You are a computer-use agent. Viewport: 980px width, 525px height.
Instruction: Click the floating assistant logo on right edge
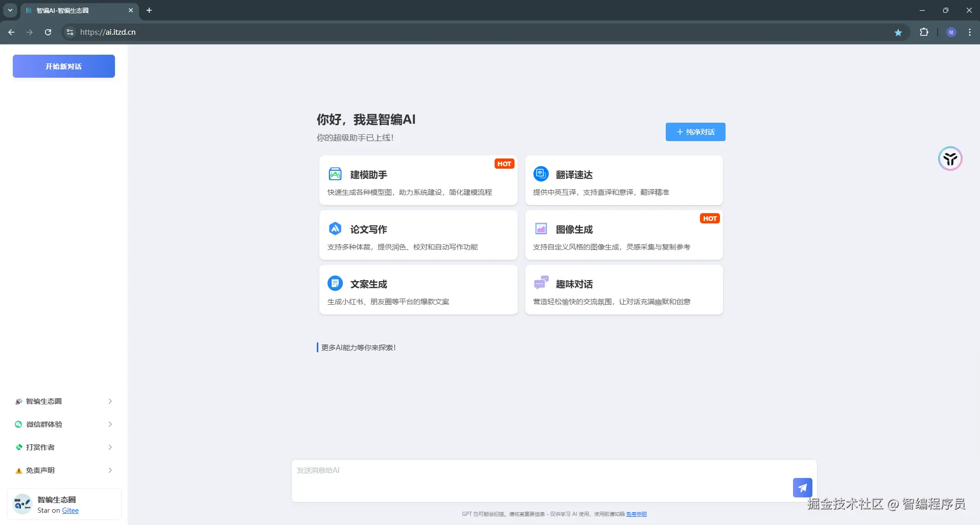tap(950, 158)
